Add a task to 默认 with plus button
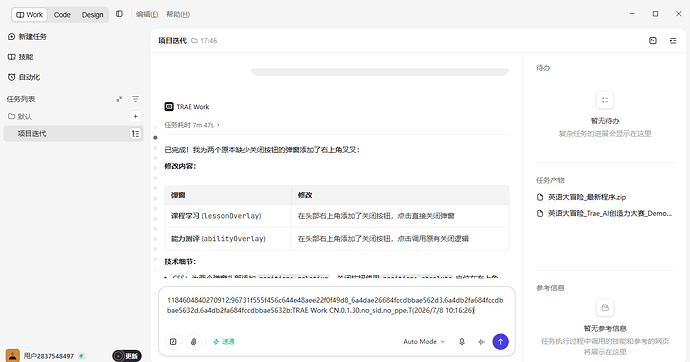The width and height of the screenshot is (690, 362). (x=136, y=116)
